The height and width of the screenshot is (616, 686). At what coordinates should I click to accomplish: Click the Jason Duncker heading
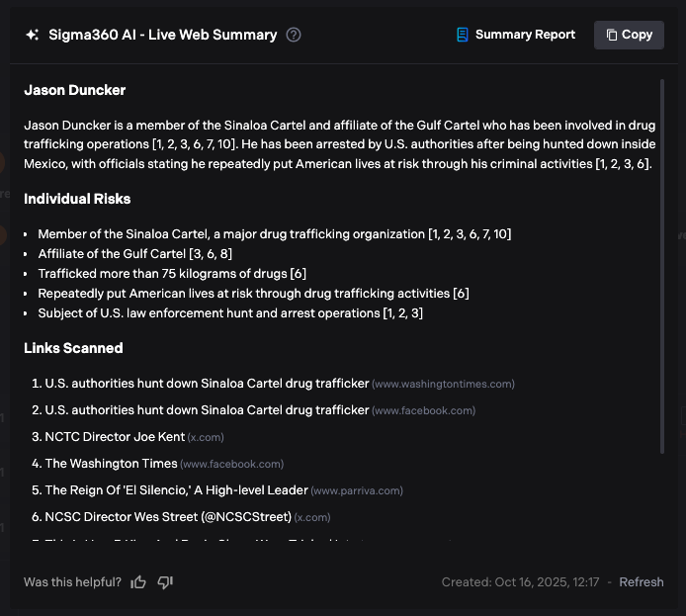point(75,91)
